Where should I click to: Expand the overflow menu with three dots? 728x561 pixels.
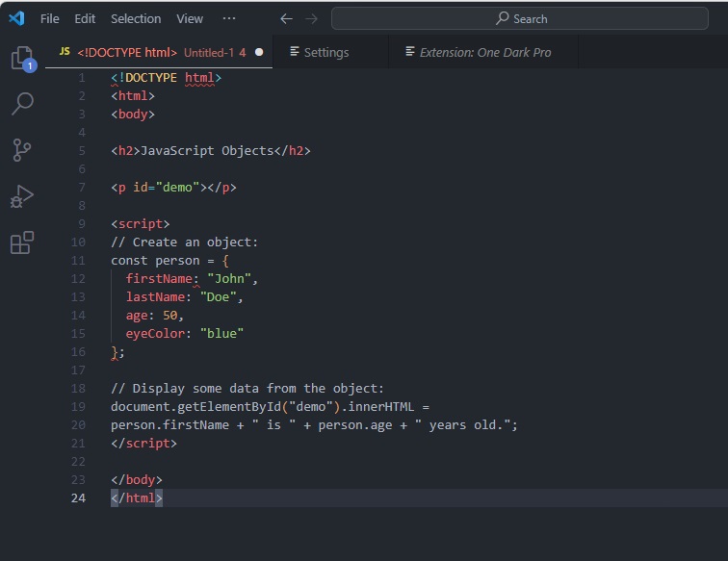tap(229, 18)
